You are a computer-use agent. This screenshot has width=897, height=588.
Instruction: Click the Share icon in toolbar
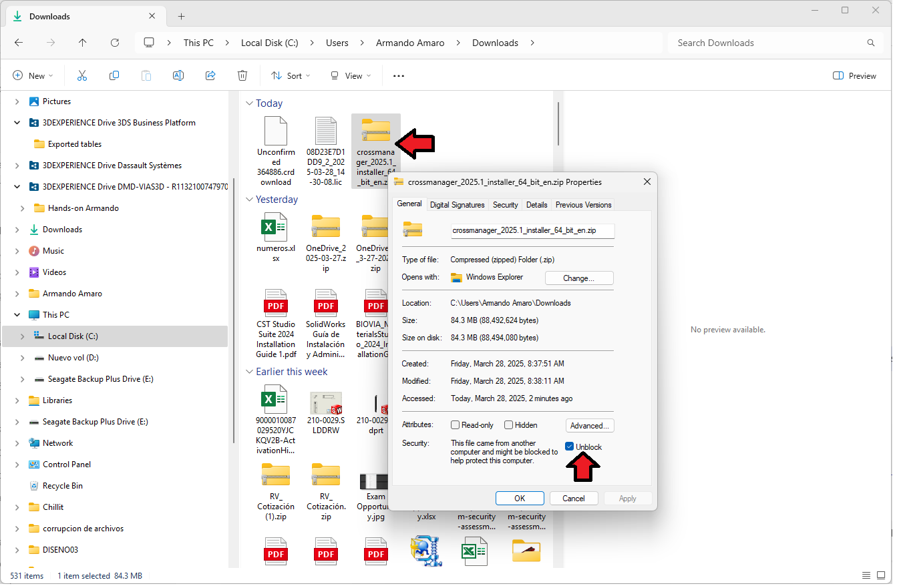click(210, 76)
